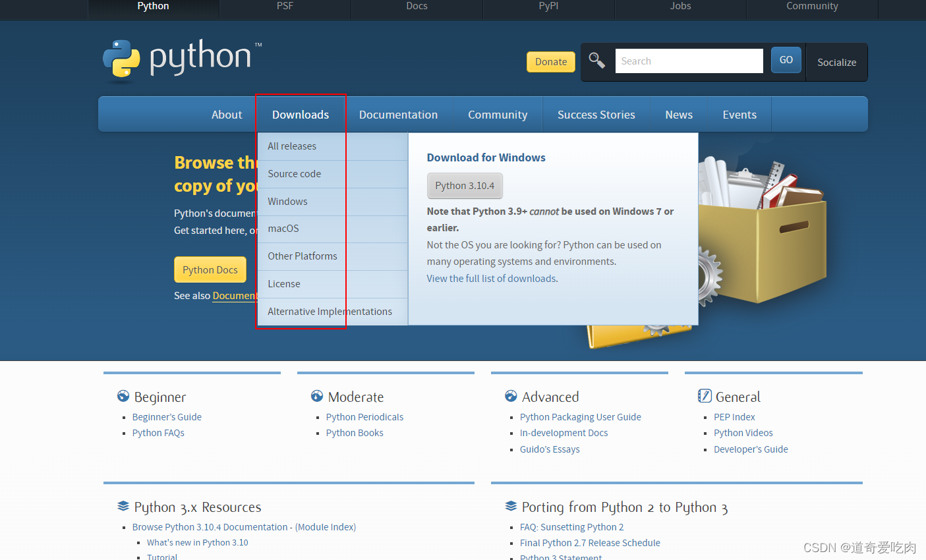The image size is (926, 560).
Task: Open Browse Python 3.10.4 Documentation link
Action: pyautogui.click(x=210, y=527)
